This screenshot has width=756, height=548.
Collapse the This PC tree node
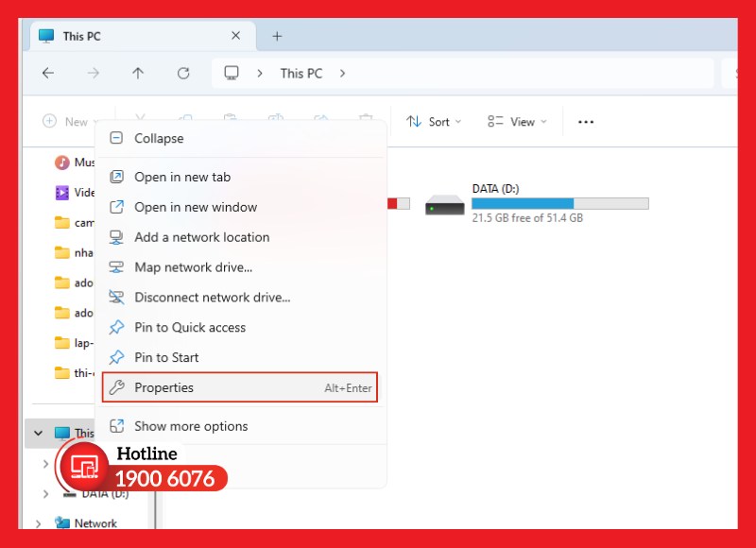[x=38, y=433]
